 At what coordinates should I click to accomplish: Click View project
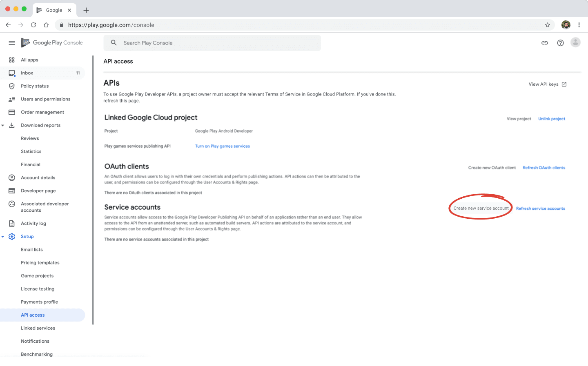point(519,119)
